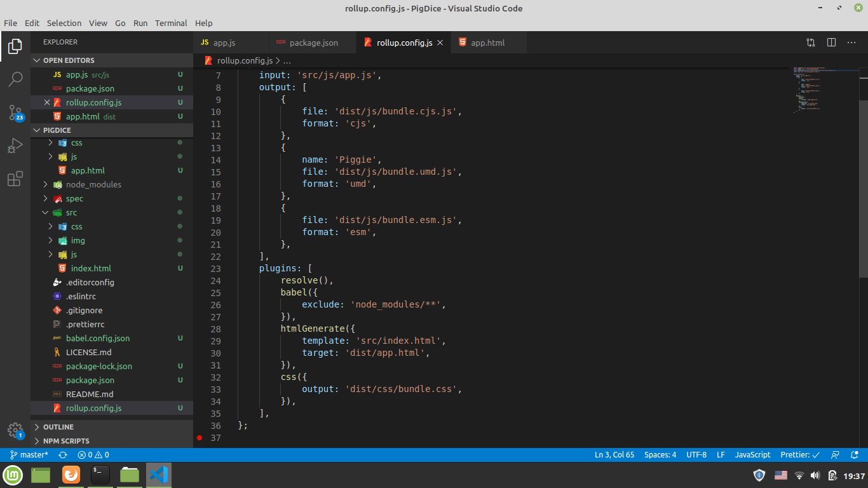Collapse the Open Editors section
The image size is (868, 488).
112,60
